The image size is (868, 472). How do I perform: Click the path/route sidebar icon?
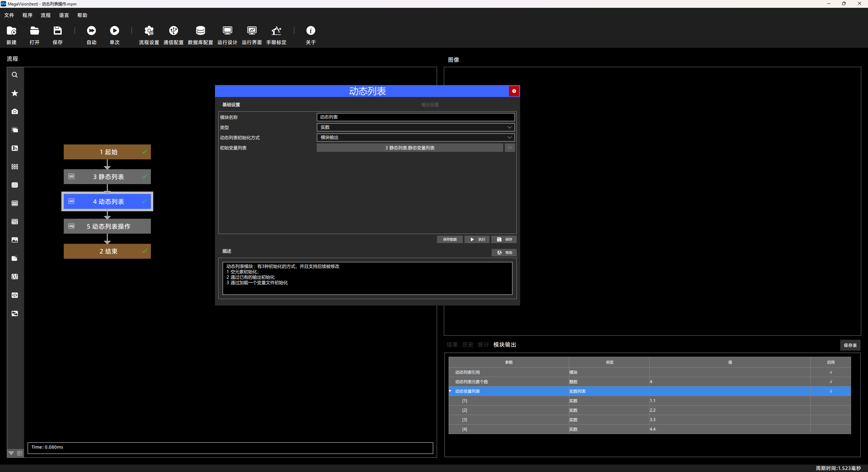click(15, 277)
